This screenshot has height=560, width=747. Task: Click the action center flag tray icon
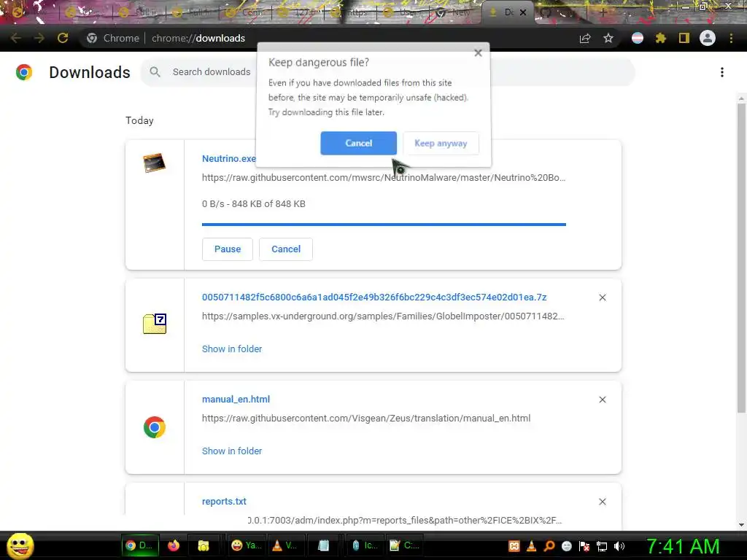584,546
